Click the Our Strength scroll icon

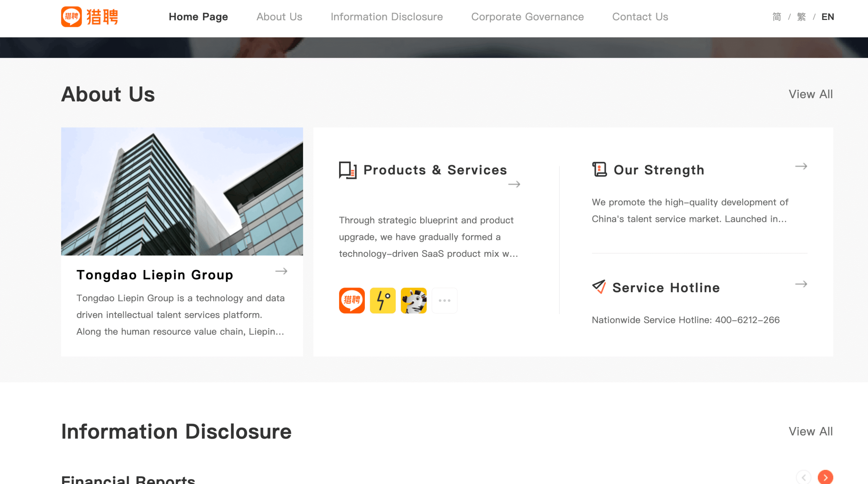coord(599,169)
